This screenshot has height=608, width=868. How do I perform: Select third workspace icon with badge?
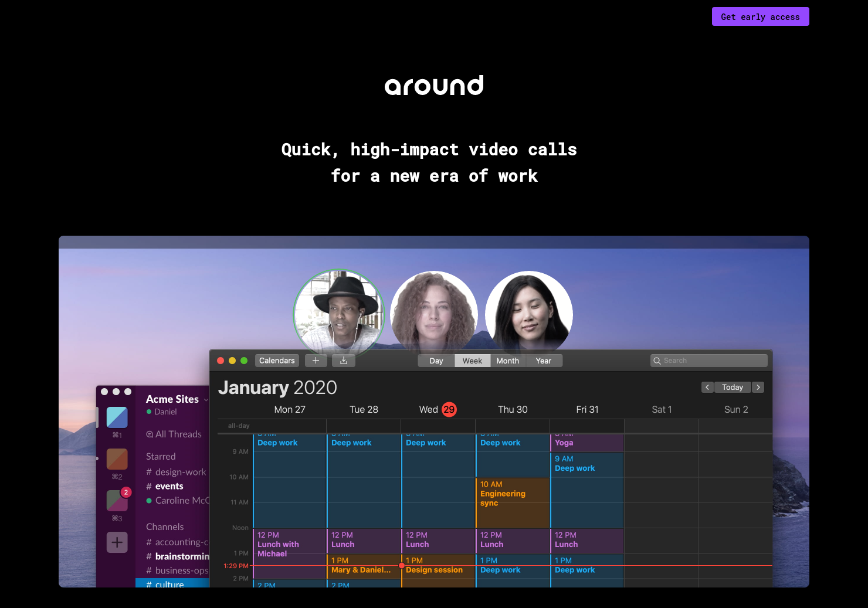[x=117, y=500]
